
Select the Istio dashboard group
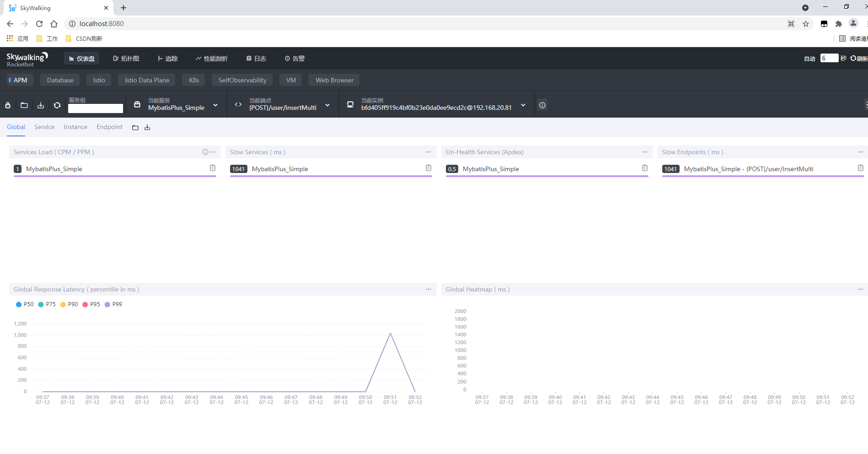click(x=99, y=80)
